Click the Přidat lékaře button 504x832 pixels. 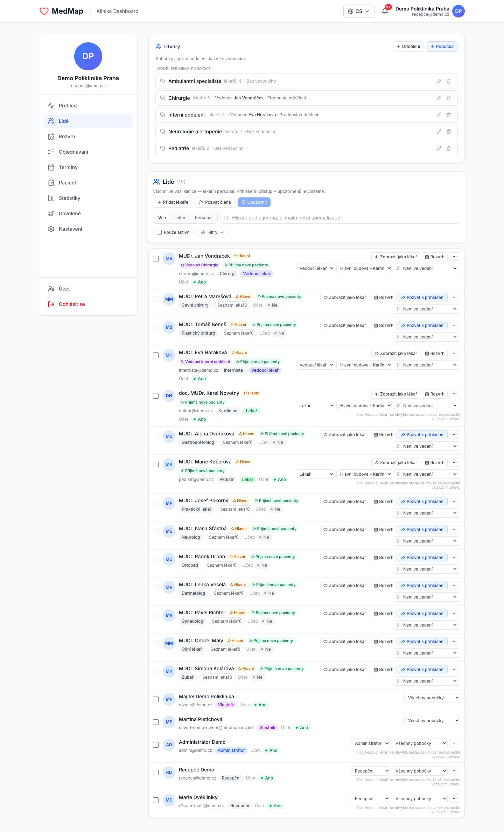coord(173,202)
